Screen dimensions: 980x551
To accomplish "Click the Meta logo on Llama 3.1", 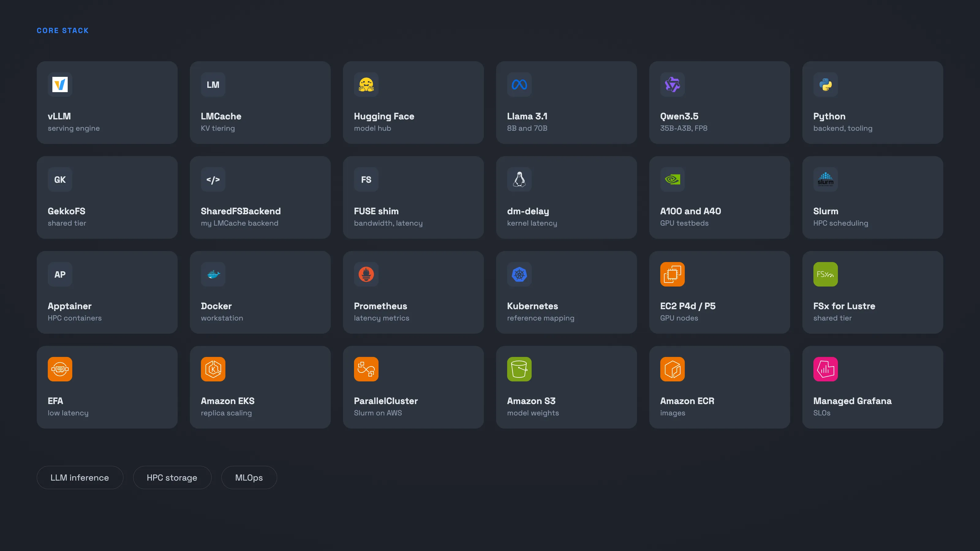I will tap(519, 84).
